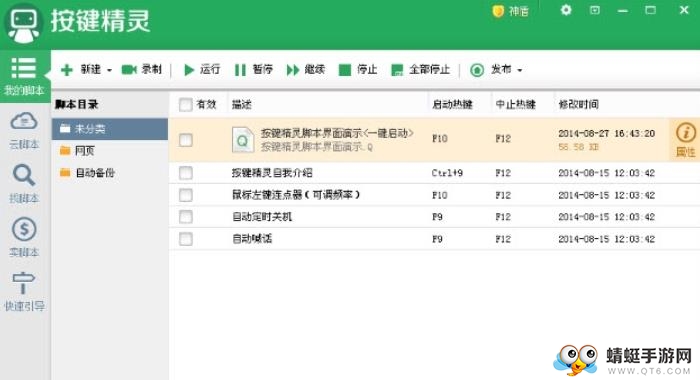Open the 卖脚本 sell scripts section
700x380 pixels.
[x=24, y=238]
